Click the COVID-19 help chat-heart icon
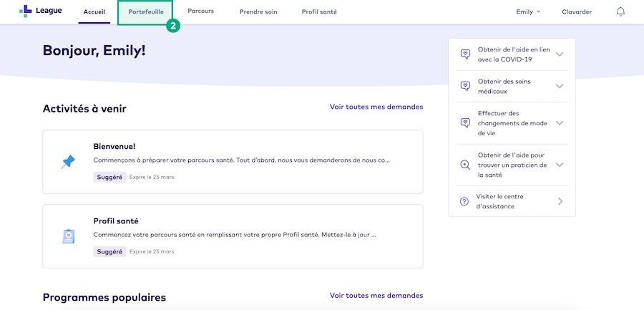The height and width of the screenshot is (310, 644). coord(465,54)
